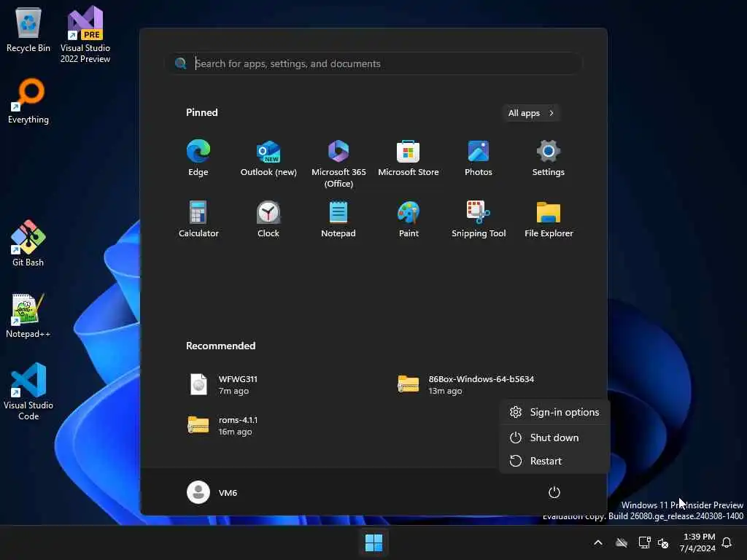This screenshot has width=747, height=560.
Task: Open the Clock app
Action: (268, 219)
